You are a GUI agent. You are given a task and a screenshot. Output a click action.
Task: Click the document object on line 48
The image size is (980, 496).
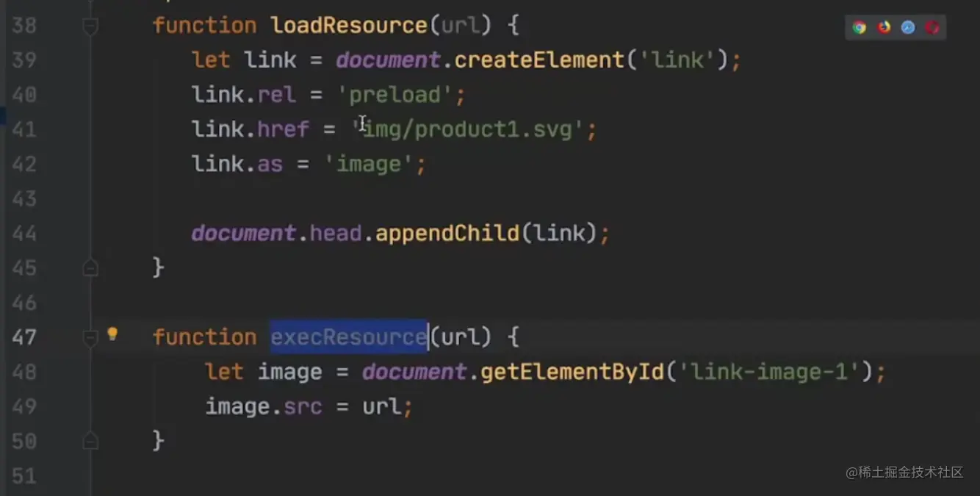(414, 372)
